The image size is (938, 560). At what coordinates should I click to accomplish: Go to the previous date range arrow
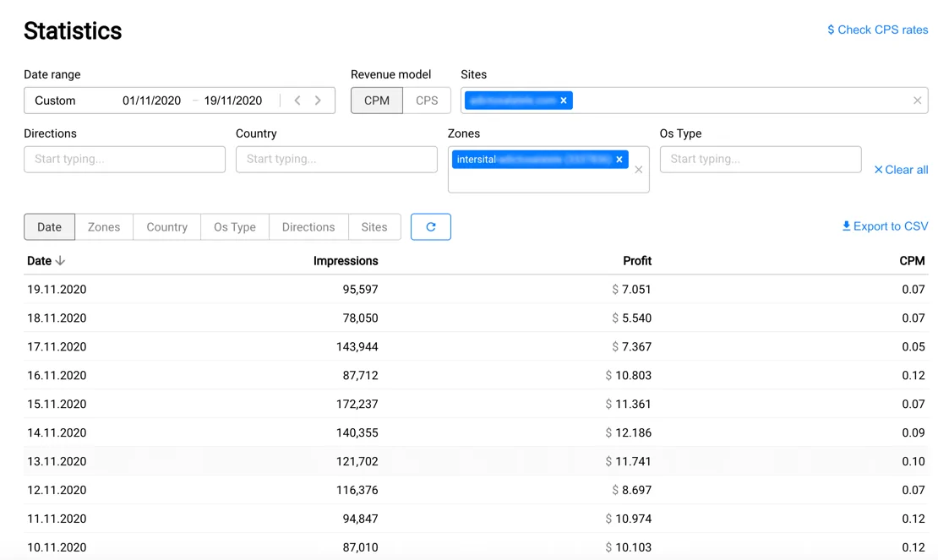tap(297, 101)
